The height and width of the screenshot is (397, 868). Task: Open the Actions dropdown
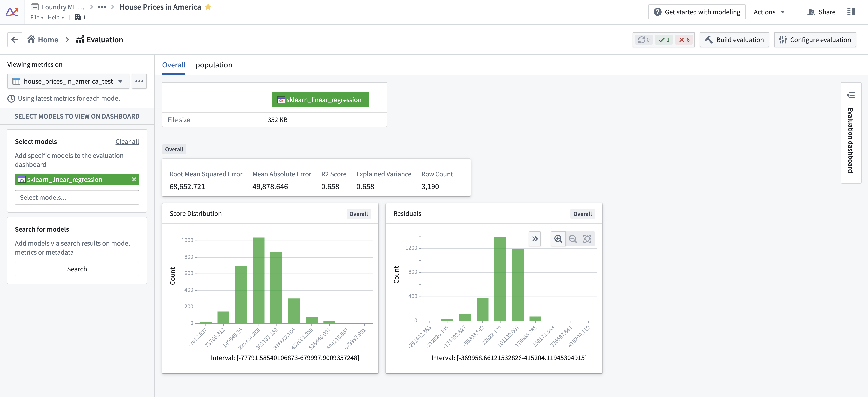click(769, 12)
